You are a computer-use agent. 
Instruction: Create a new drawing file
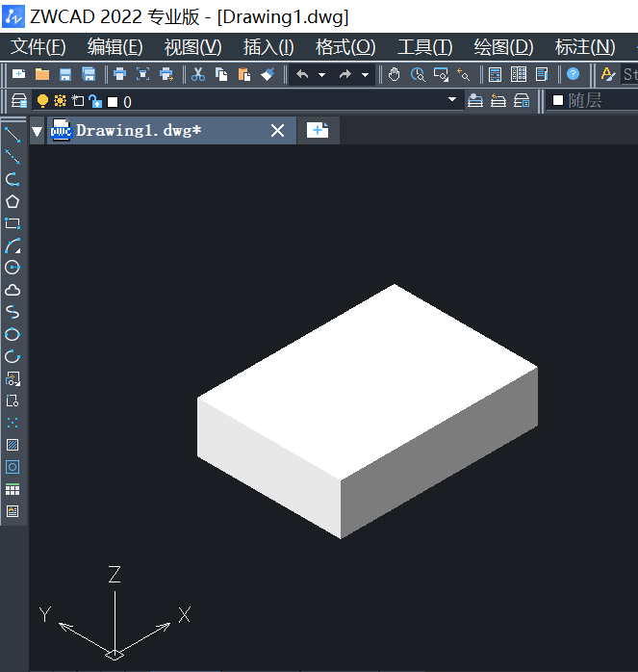coord(19,74)
